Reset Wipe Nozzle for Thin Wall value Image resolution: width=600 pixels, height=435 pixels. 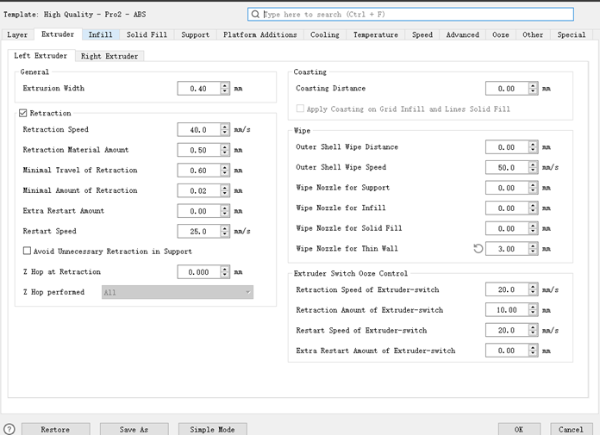pos(477,247)
